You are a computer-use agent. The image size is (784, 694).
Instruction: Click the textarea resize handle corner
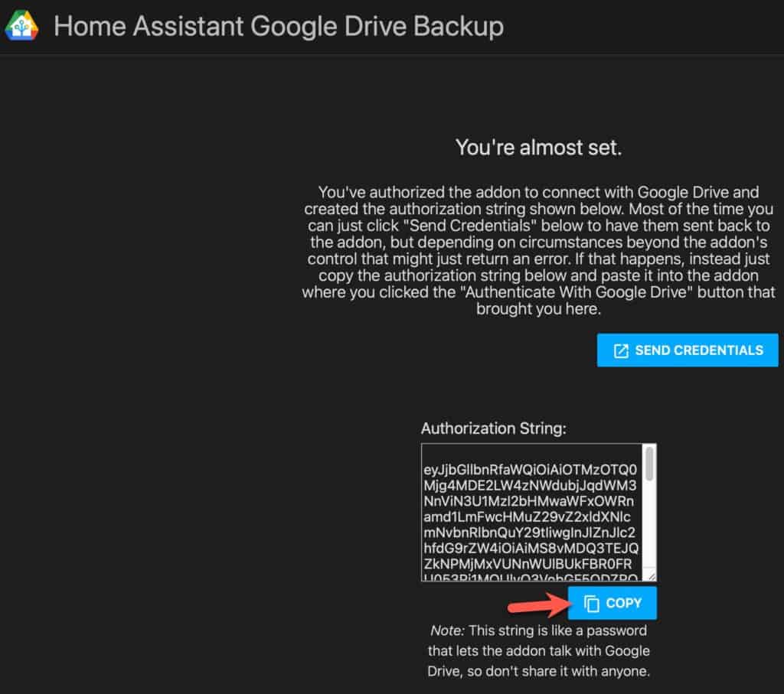point(651,576)
